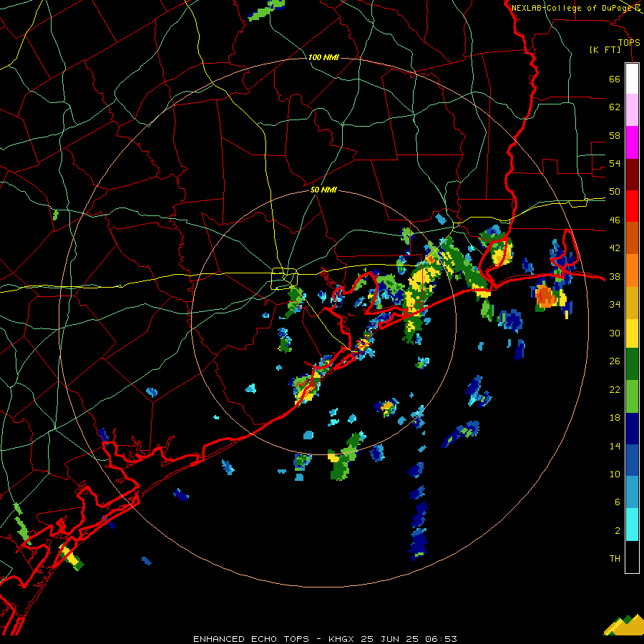Click the 30 value on the legend

(x=615, y=333)
